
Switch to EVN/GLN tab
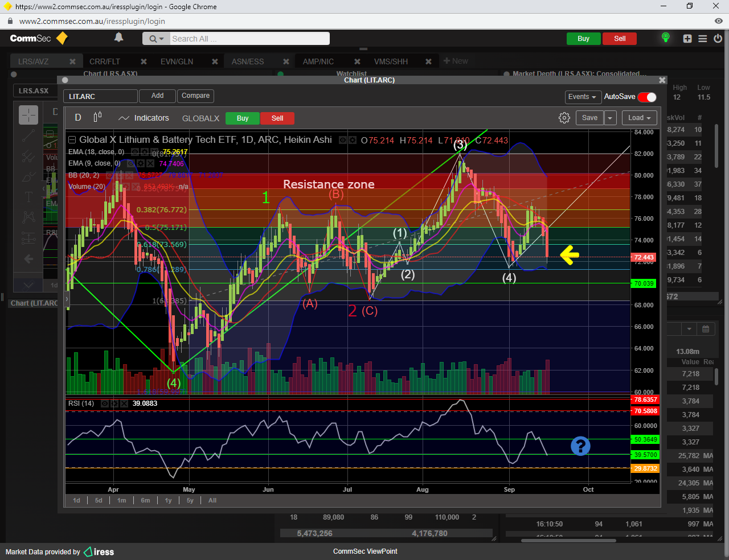[177, 61]
